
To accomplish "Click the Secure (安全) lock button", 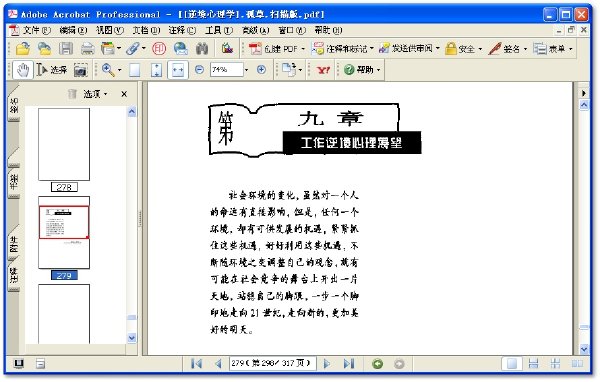I will pyautogui.click(x=463, y=49).
